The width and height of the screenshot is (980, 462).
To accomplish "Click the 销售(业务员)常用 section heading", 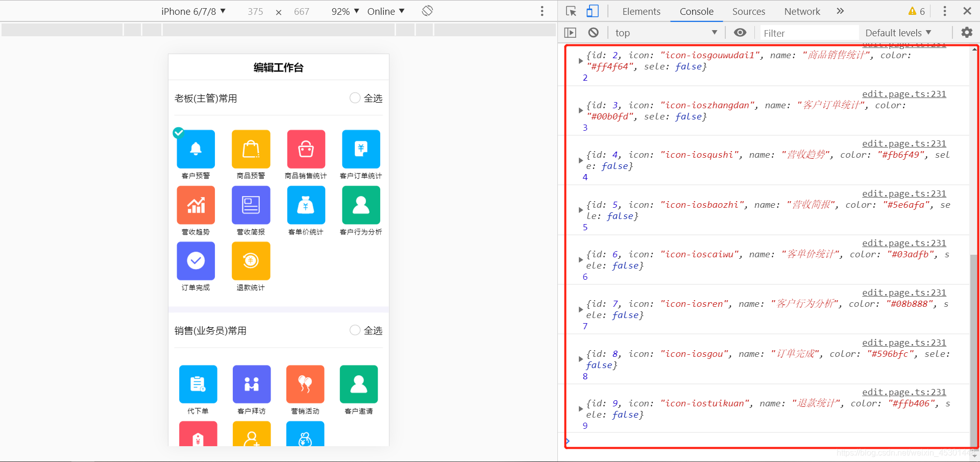I will click(x=210, y=331).
